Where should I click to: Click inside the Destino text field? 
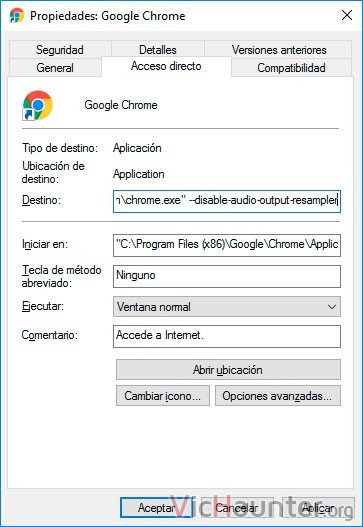[x=227, y=201]
